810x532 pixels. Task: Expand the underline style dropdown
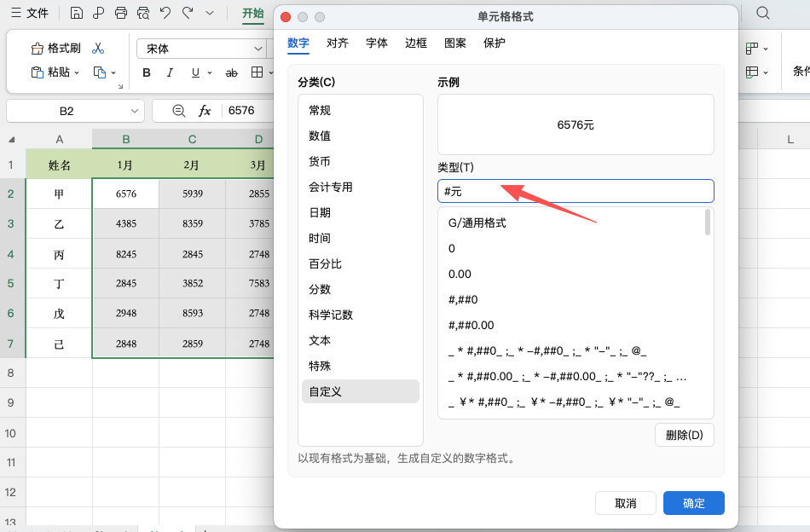click(x=210, y=72)
